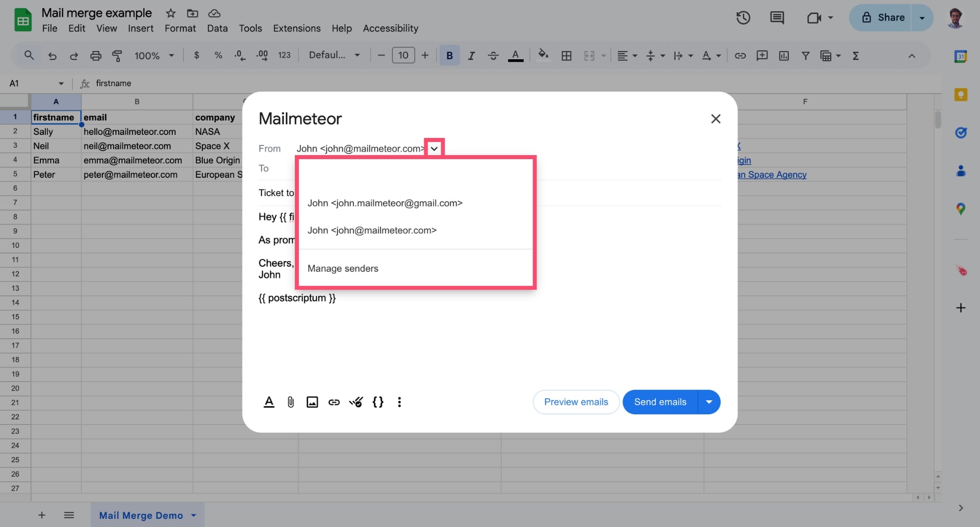Viewport: 980px width, 527px height.
Task: Show all sheets list
Action: click(x=69, y=515)
